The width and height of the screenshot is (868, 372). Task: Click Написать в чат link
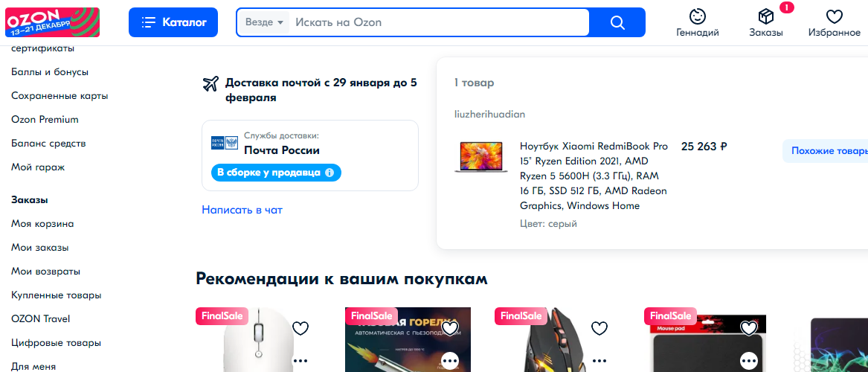[242, 211]
